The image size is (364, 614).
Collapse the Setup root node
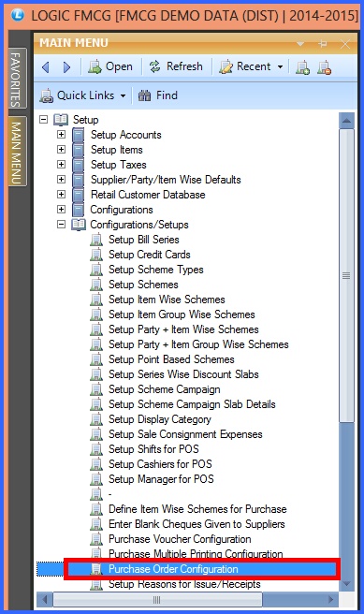(43, 120)
